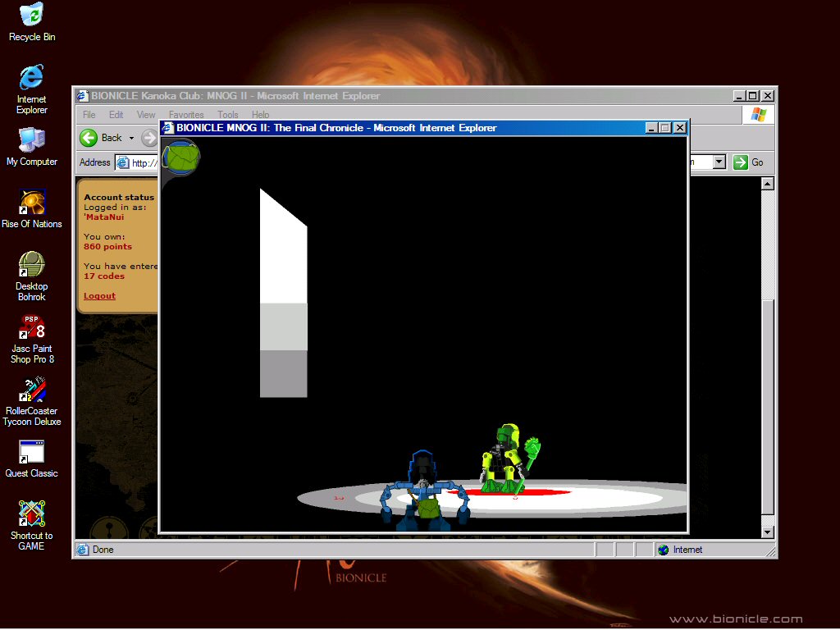Open the Tools menu

228,115
